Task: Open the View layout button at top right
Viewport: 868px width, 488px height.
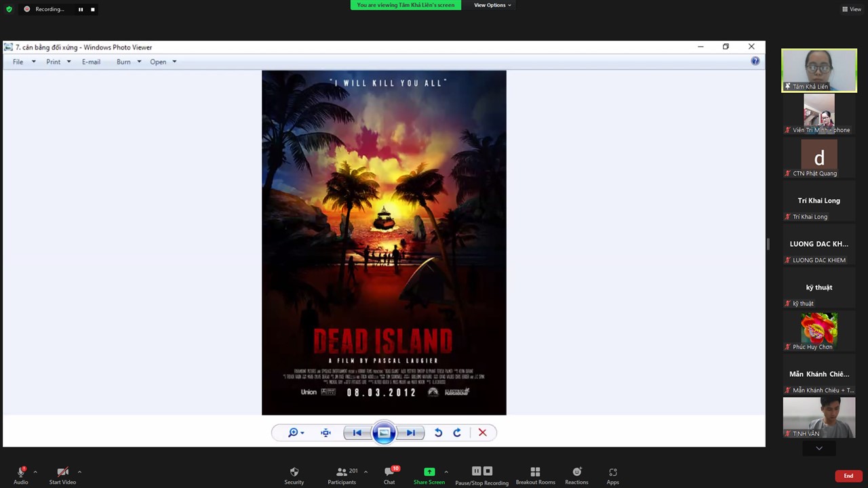Action: click(851, 9)
